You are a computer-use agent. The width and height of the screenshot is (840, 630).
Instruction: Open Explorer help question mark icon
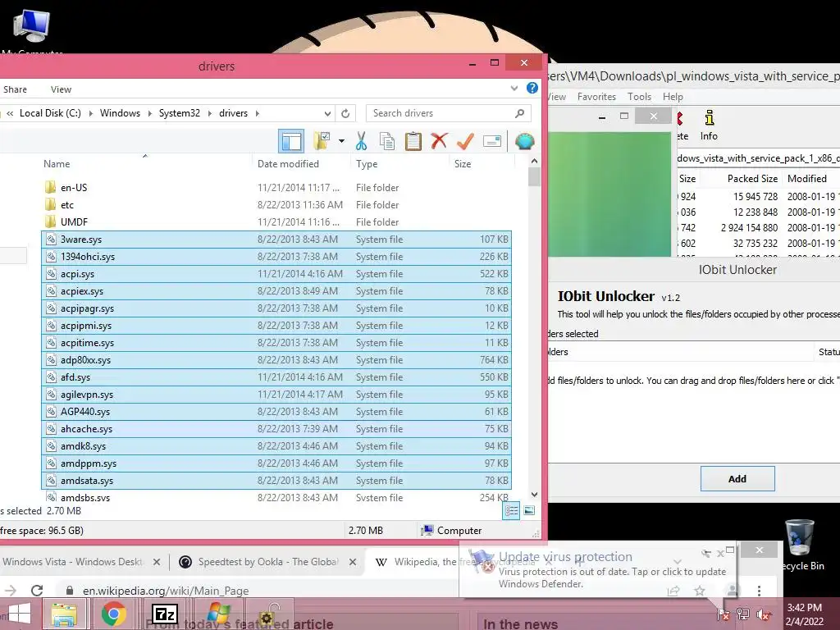532,88
